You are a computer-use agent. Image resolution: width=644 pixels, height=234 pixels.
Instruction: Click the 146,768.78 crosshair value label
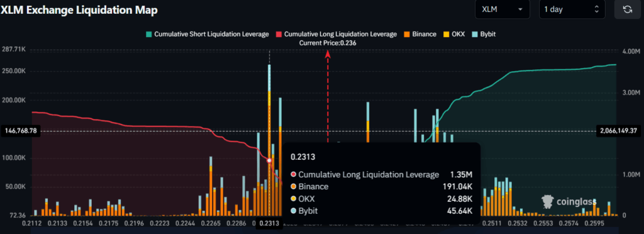click(21, 131)
